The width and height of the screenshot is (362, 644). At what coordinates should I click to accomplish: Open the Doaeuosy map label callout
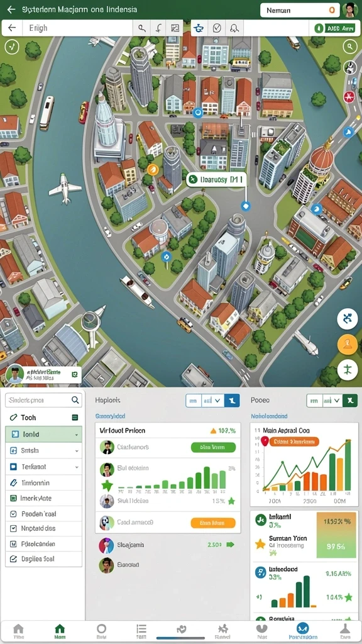point(216,179)
